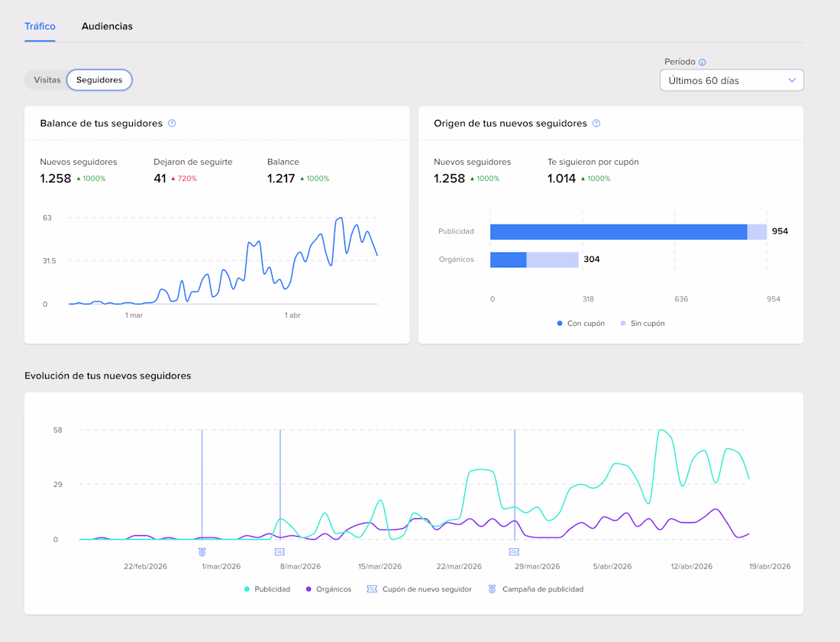This screenshot has height=642, width=840.
Task: Click the light Orgánicos sin cupón bar segment
Action: tap(552, 260)
